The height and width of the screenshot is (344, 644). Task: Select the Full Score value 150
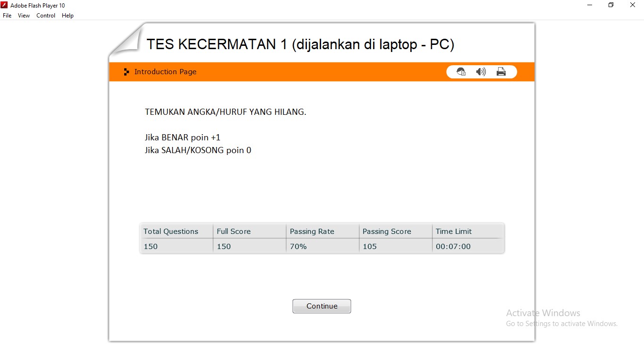[x=223, y=246]
